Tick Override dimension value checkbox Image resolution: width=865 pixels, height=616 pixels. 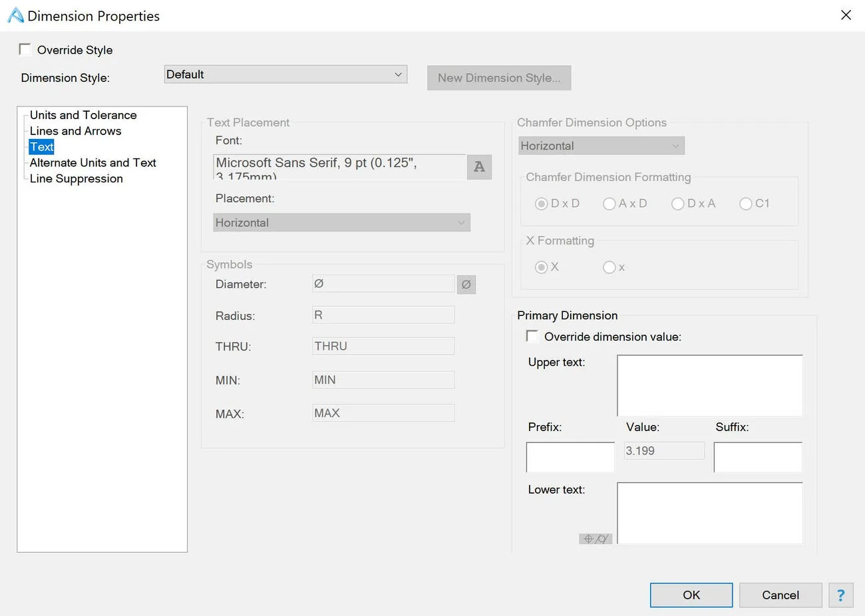(532, 336)
